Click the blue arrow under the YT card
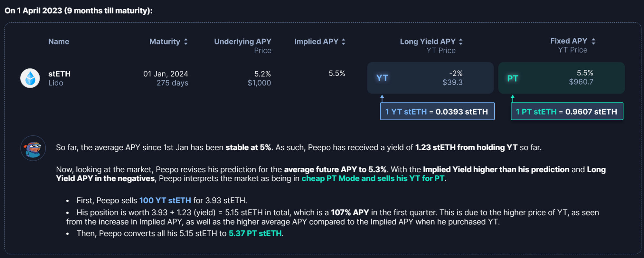 [382, 98]
